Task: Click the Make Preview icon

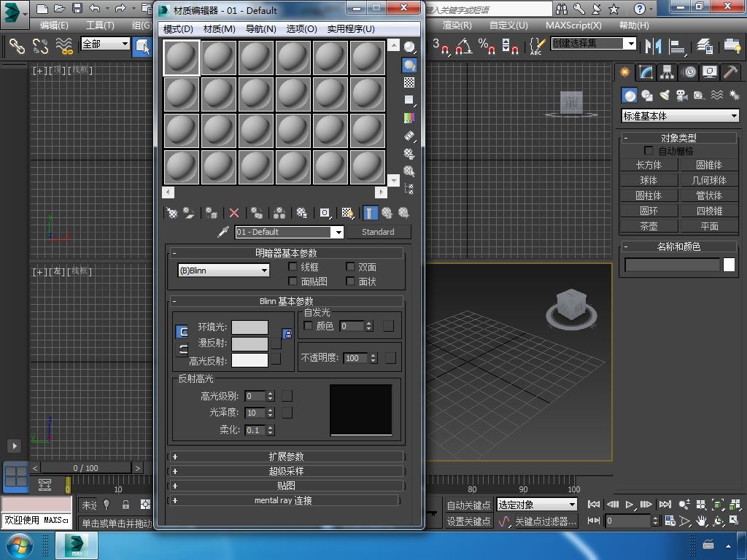Action: click(x=409, y=136)
